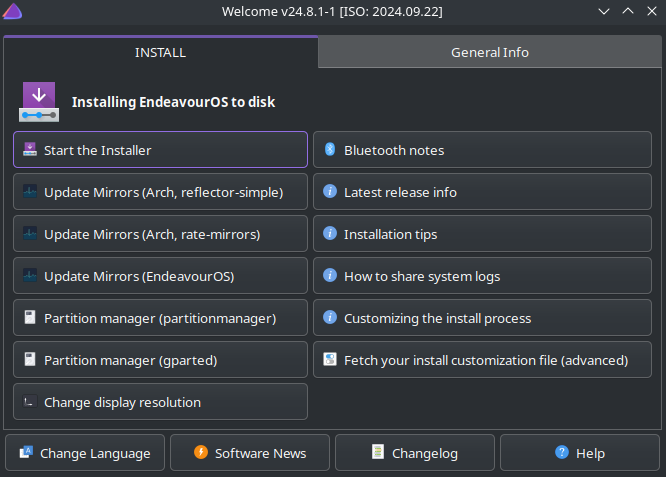Open Partition manager (partitionmanager)
This screenshot has width=666, height=477.
pyautogui.click(x=160, y=318)
